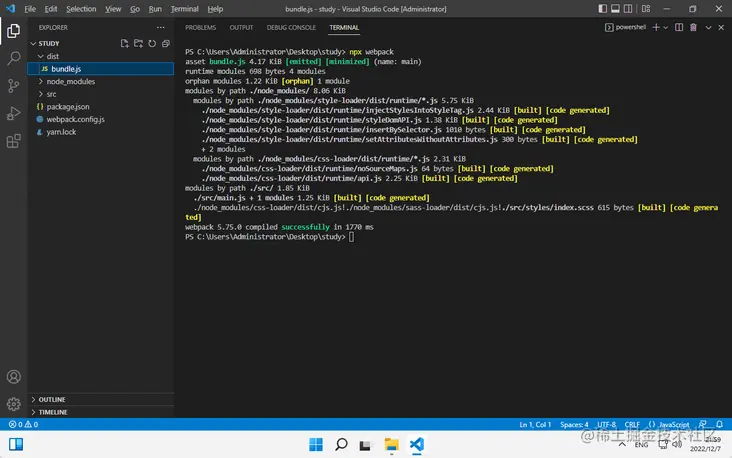Refresh the STUDY explorer
The height and width of the screenshot is (458, 732).
(x=152, y=43)
